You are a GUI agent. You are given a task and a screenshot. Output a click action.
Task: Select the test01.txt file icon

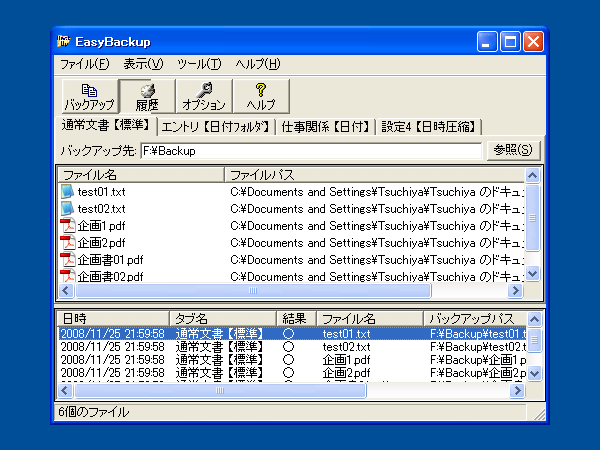(67, 191)
